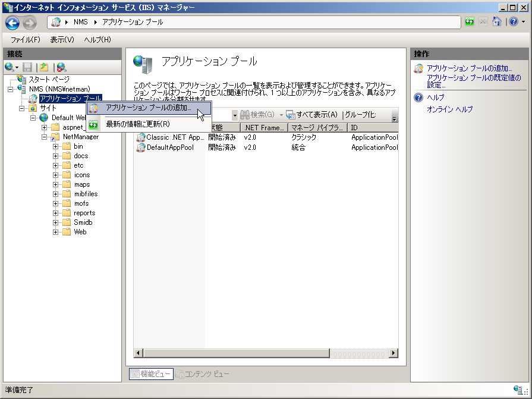Viewport: 532px width, 399px height.
Task: Switch to 機能ビュー tab
Action: point(151,374)
